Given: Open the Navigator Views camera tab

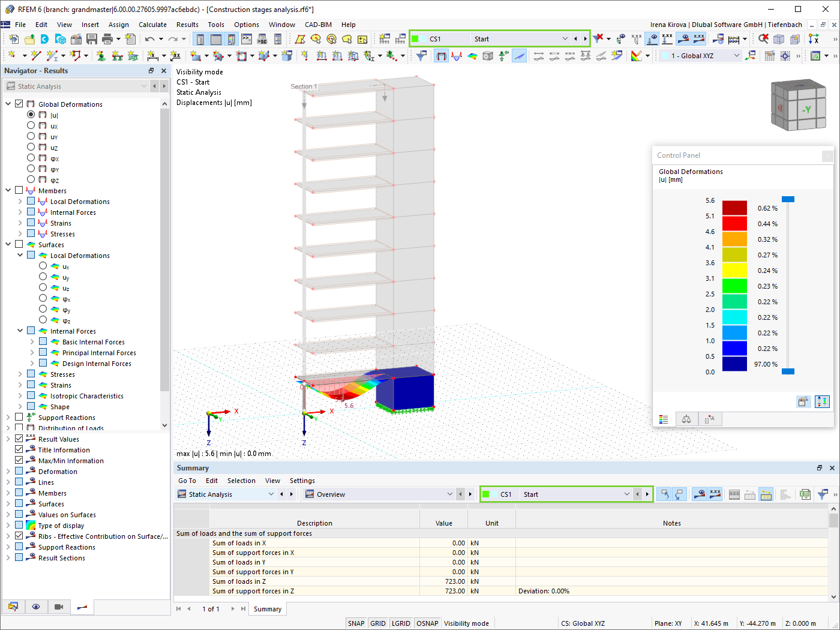Looking at the screenshot, I should pyautogui.click(x=59, y=607).
